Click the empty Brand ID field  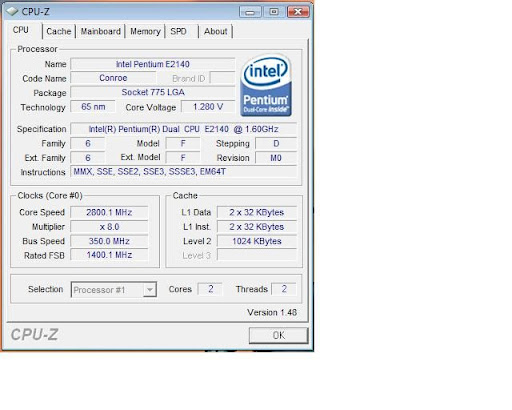click(x=222, y=78)
